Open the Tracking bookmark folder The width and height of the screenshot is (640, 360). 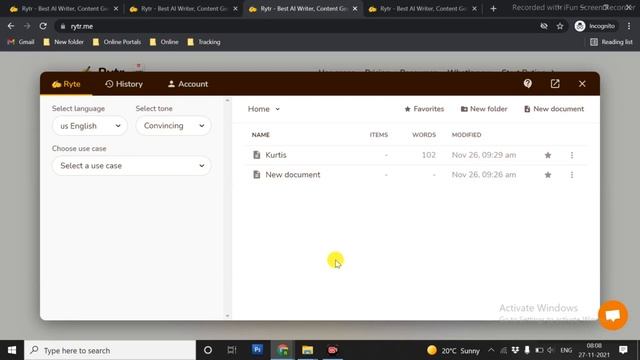pyautogui.click(x=204, y=42)
